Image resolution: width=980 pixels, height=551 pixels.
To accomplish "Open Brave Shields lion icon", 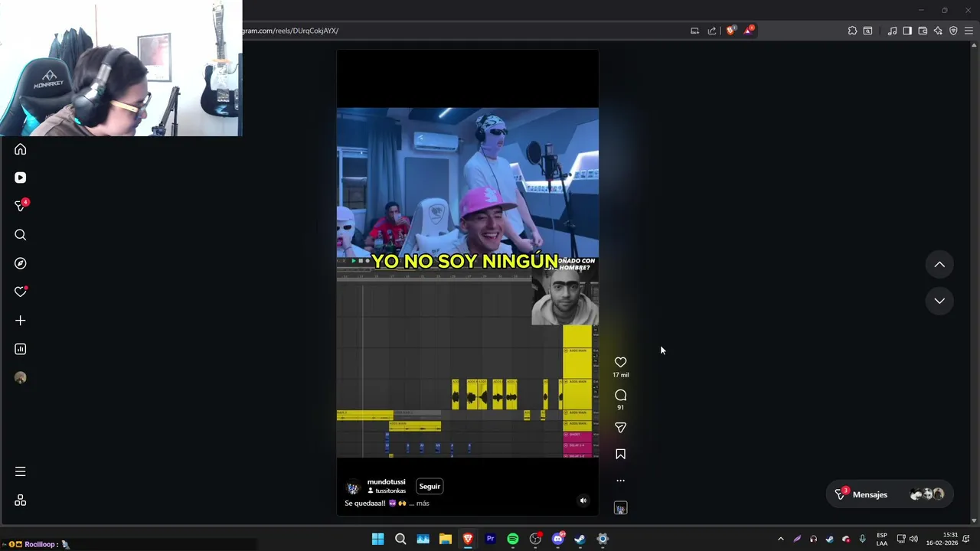I will (730, 31).
